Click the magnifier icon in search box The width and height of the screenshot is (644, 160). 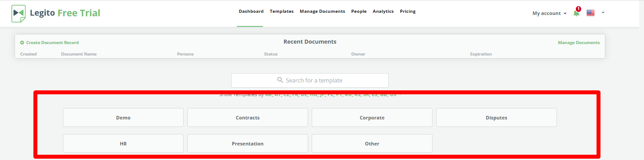pos(280,80)
